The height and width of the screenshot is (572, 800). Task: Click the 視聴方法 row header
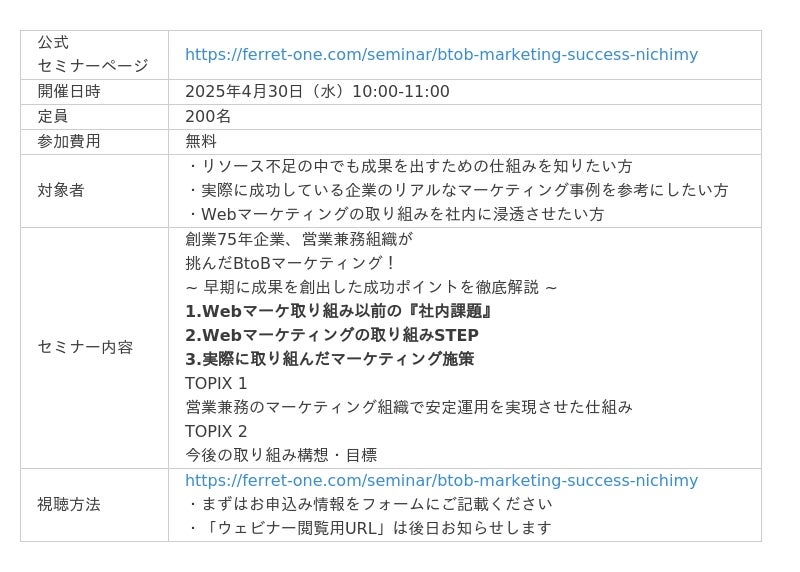[x=94, y=505]
